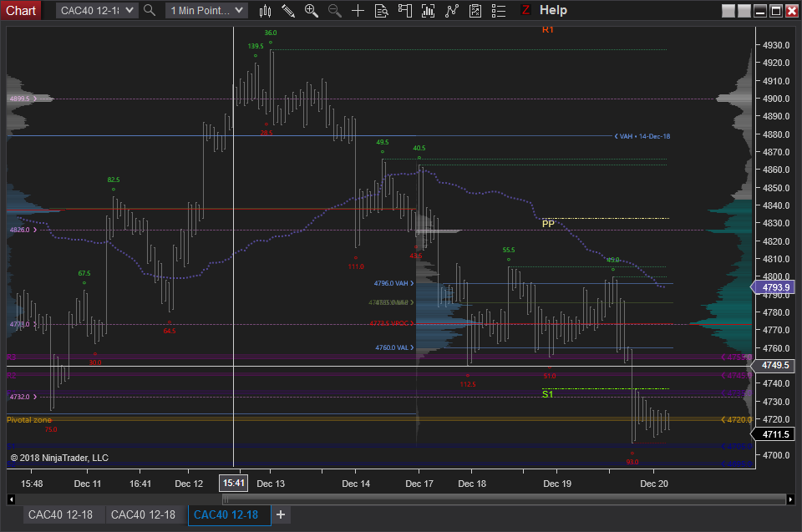Open the Help menu
This screenshot has height=532, width=802.
553,10
